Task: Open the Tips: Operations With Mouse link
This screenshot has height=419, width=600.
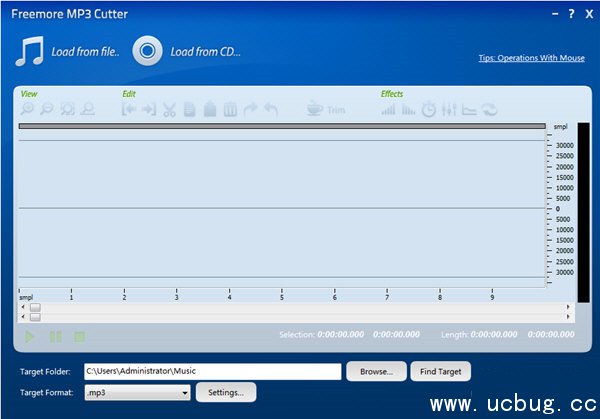Action: pos(530,58)
